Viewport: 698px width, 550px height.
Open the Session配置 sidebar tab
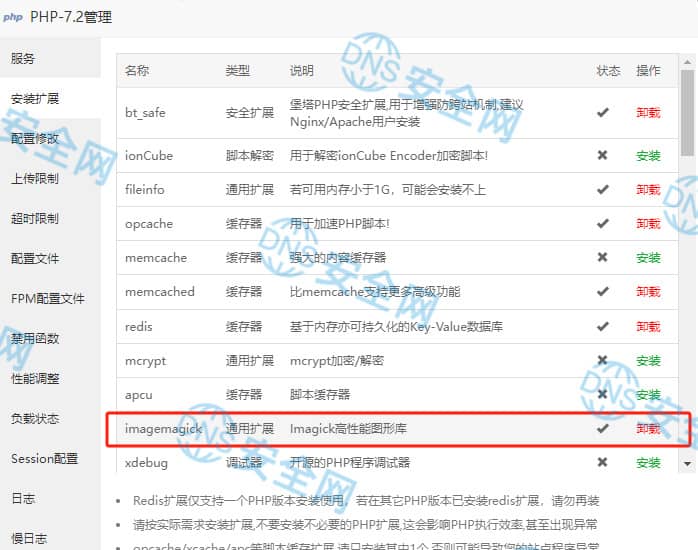coord(50,458)
